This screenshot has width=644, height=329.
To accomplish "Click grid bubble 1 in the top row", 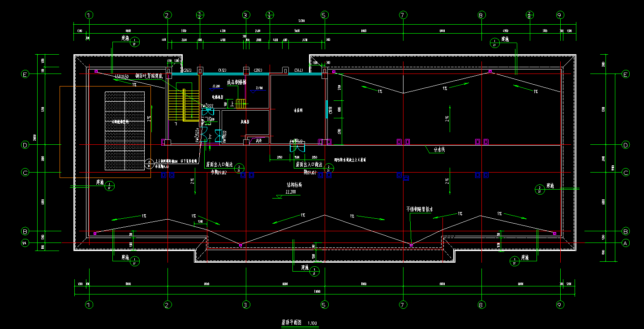I will click(x=90, y=15).
